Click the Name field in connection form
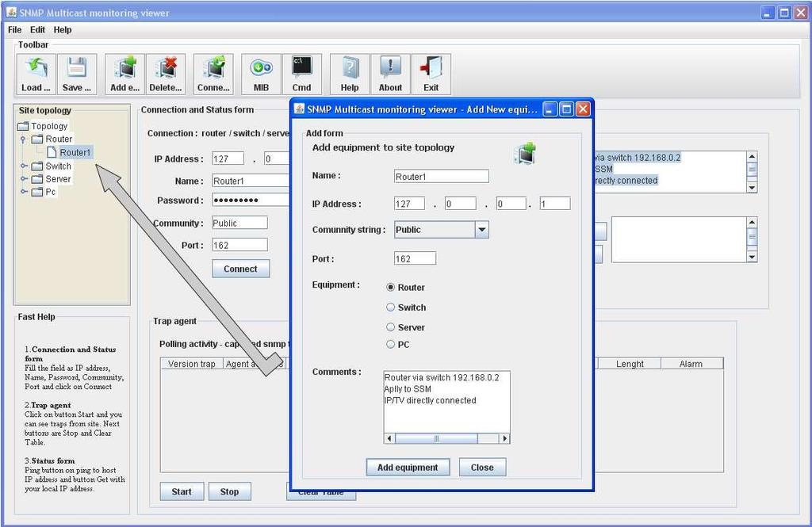The image size is (812, 527). pos(251,181)
